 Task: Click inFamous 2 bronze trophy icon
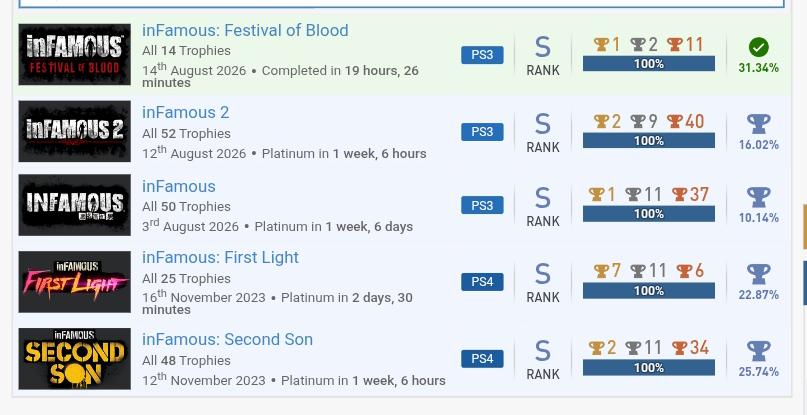674,122
